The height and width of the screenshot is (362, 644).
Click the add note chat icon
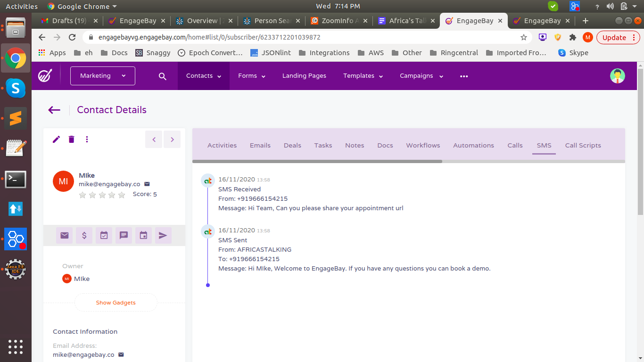(x=124, y=235)
